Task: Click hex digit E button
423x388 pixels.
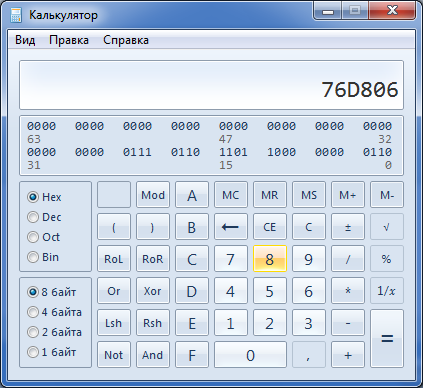Action: click(x=192, y=323)
